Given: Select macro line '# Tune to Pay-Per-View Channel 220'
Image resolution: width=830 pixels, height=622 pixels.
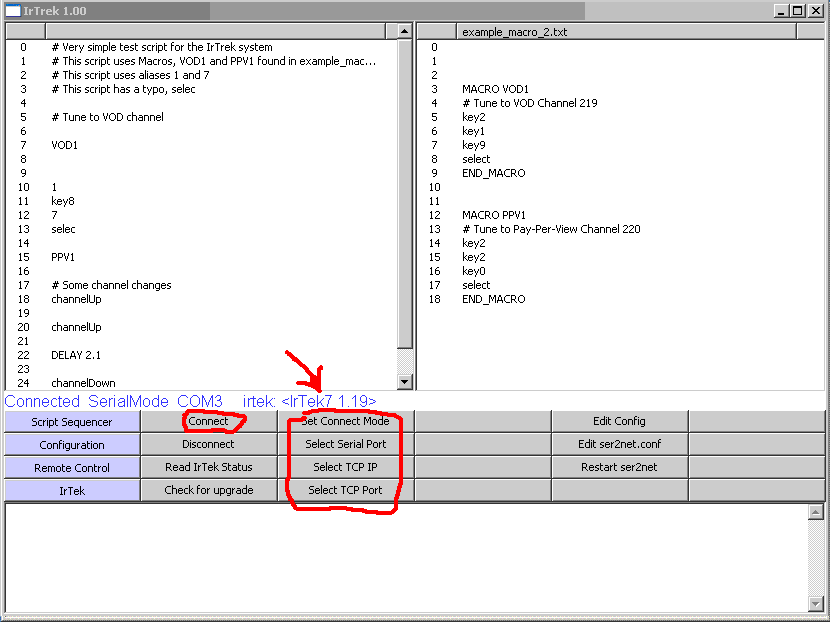Looking at the screenshot, I should (x=552, y=229).
